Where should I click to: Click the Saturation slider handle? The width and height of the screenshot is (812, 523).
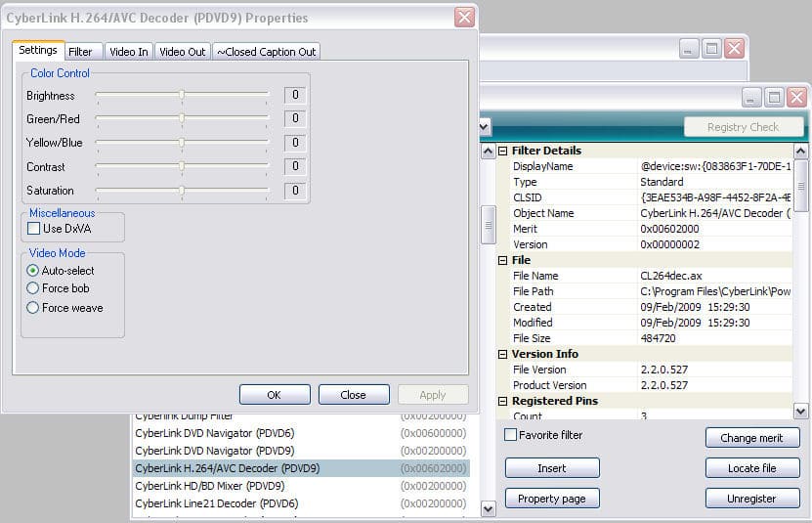(x=182, y=191)
